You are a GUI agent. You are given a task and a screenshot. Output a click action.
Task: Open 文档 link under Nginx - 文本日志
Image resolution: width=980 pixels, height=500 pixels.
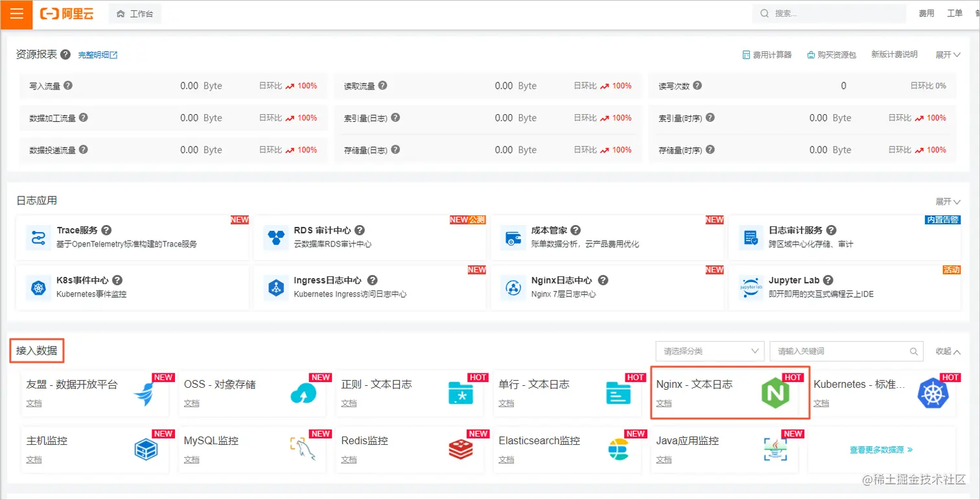pos(664,403)
